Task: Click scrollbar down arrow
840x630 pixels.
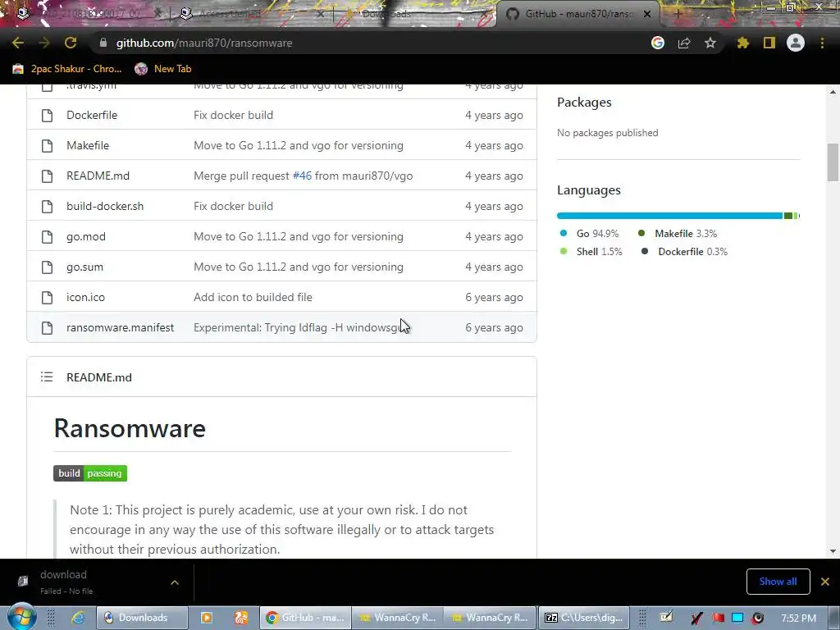Action: point(833,551)
